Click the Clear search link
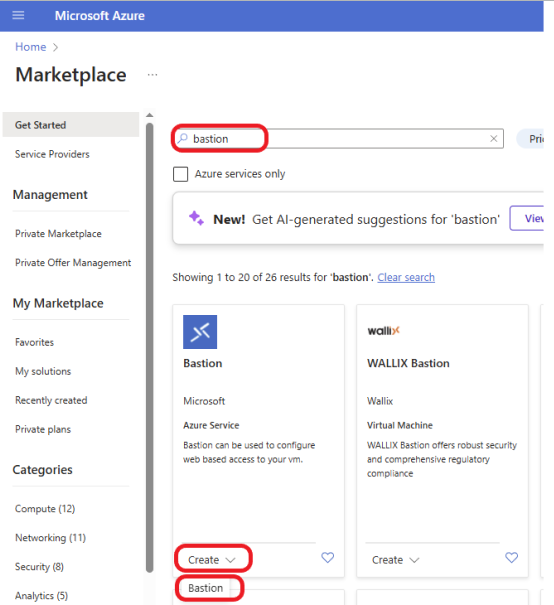The height and width of the screenshot is (605, 554). pos(406,277)
